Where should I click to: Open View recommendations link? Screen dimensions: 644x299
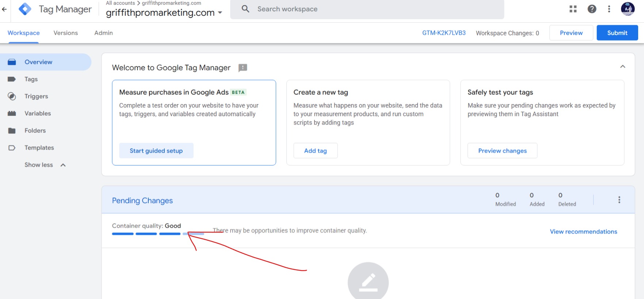pos(584,231)
